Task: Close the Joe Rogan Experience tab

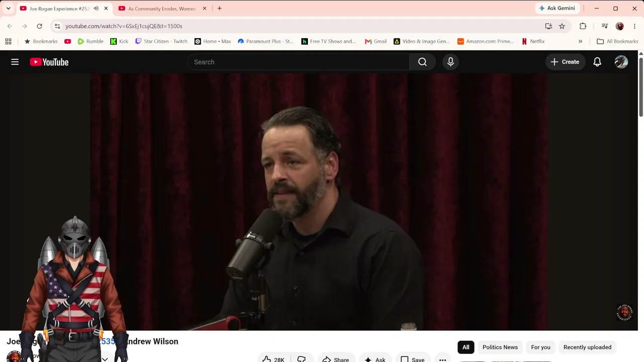Action: pos(106,9)
